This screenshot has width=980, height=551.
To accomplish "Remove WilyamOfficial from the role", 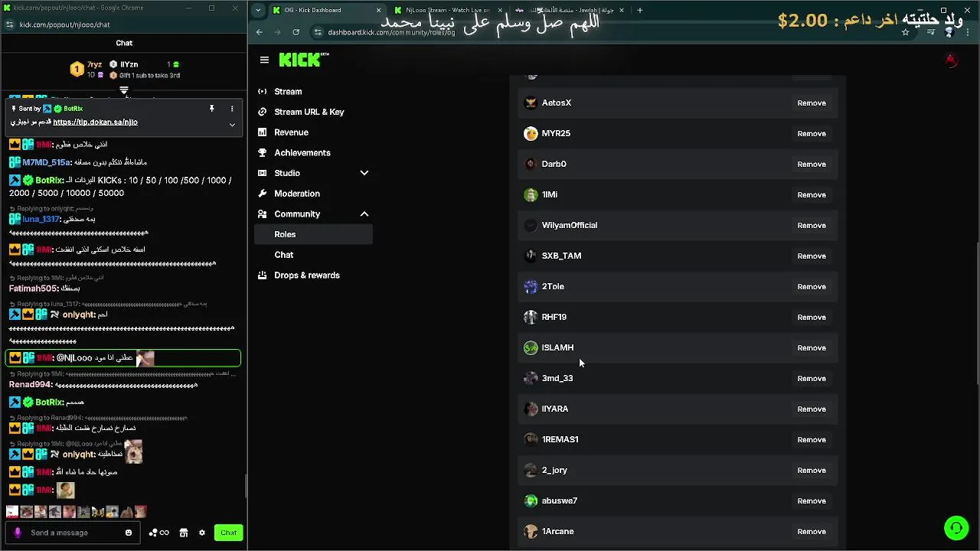I will [812, 225].
